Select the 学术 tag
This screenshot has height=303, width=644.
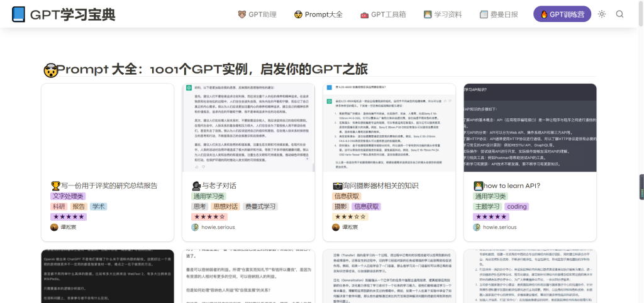point(99,207)
